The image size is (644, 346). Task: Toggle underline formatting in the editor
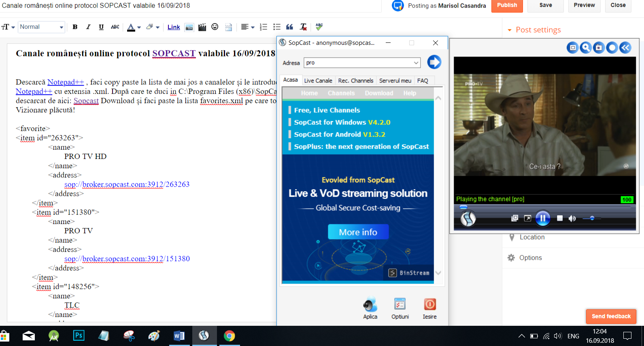[101, 27]
